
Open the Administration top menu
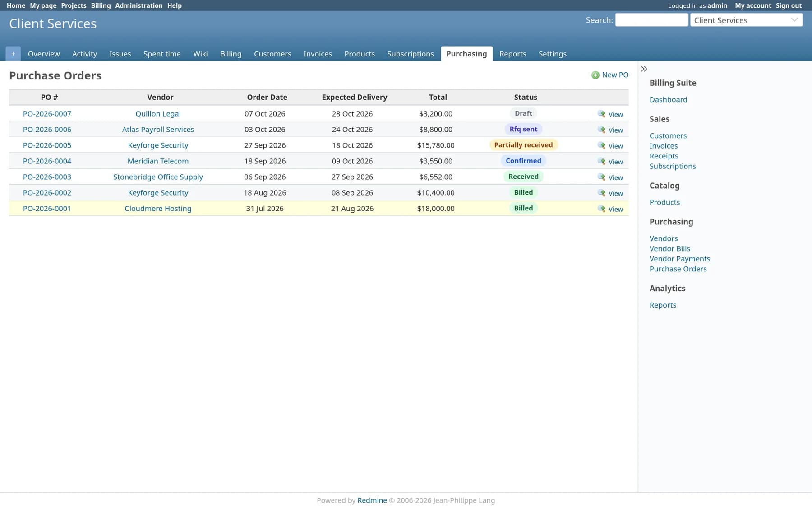(139, 5)
